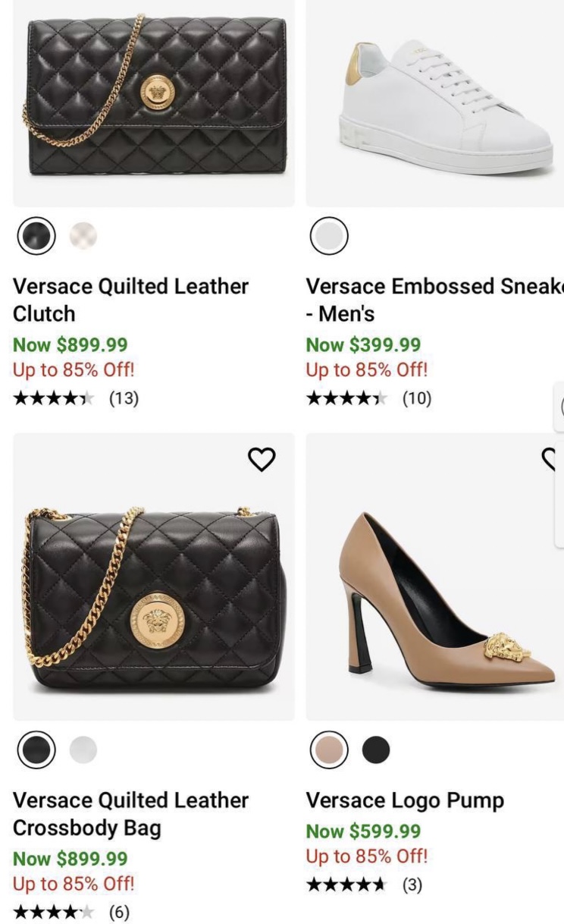
Task: Select black swatch for the Quilted Clutch
Action: (x=35, y=236)
